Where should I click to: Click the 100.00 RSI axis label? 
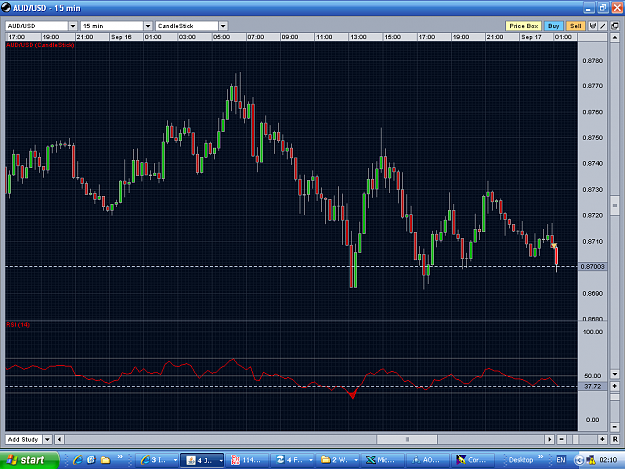click(592, 332)
